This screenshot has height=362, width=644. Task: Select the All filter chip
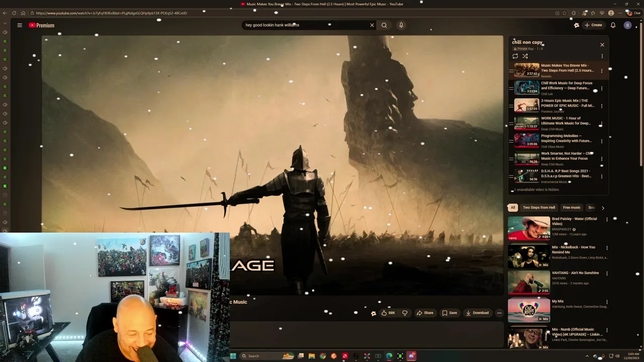[513, 208]
